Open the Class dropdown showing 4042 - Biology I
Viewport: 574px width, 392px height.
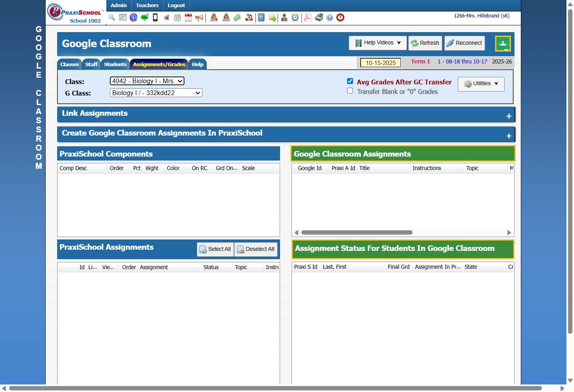(147, 81)
